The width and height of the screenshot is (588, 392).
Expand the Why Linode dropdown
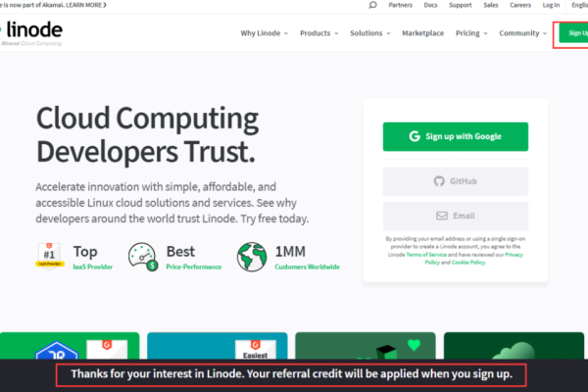[265, 33]
